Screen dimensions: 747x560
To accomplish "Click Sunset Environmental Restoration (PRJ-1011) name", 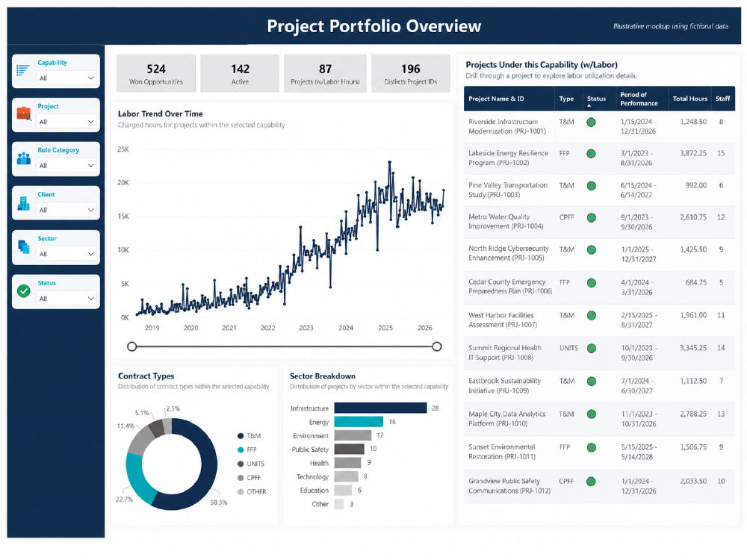I will 502,452.
